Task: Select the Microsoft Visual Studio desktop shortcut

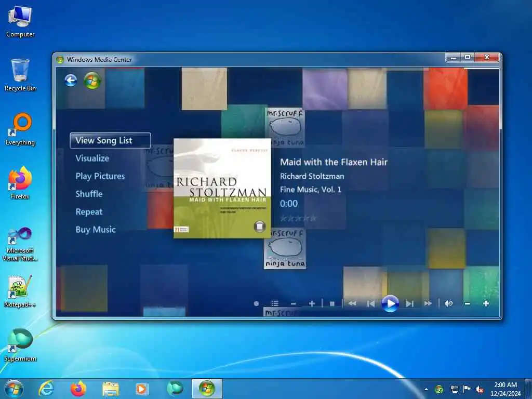Action: click(x=20, y=244)
